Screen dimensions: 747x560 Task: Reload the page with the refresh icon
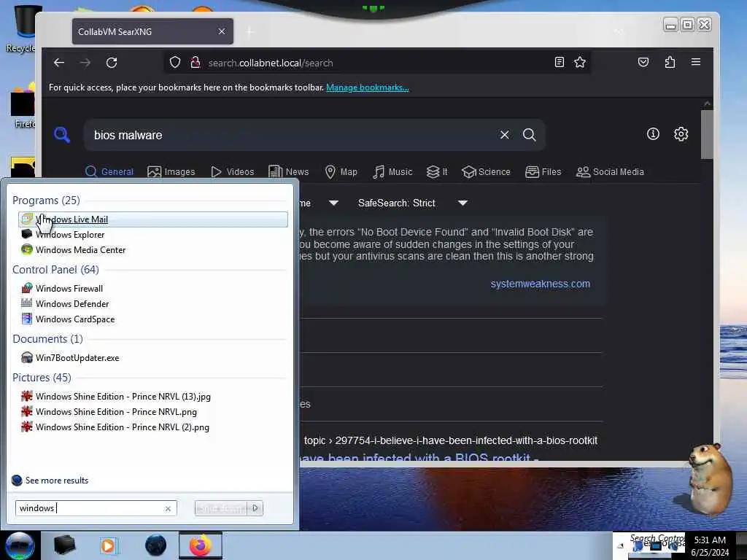point(112,63)
